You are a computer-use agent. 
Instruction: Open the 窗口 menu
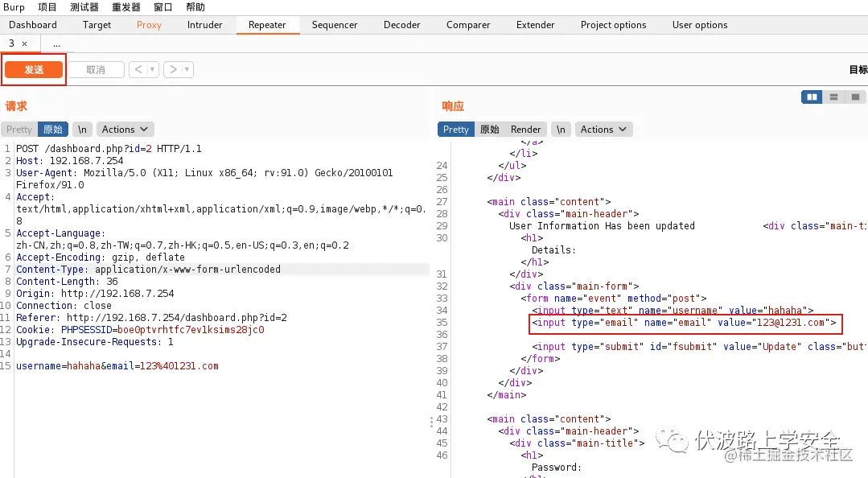click(162, 7)
